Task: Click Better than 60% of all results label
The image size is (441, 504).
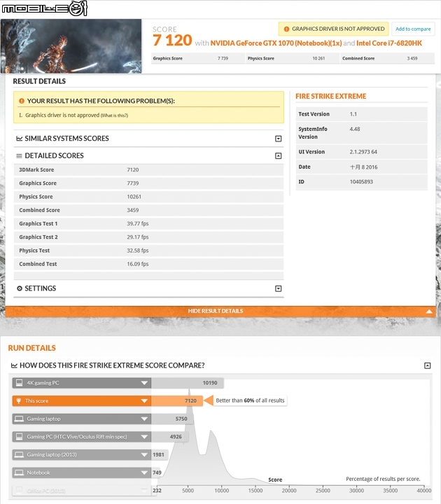Action: click(250, 401)
